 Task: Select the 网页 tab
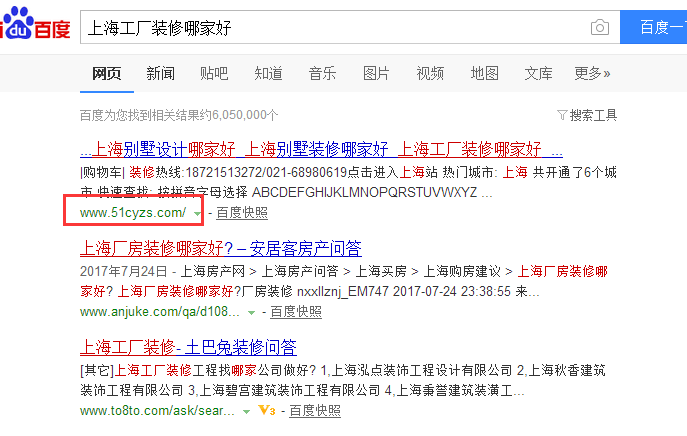coord(106,73)
